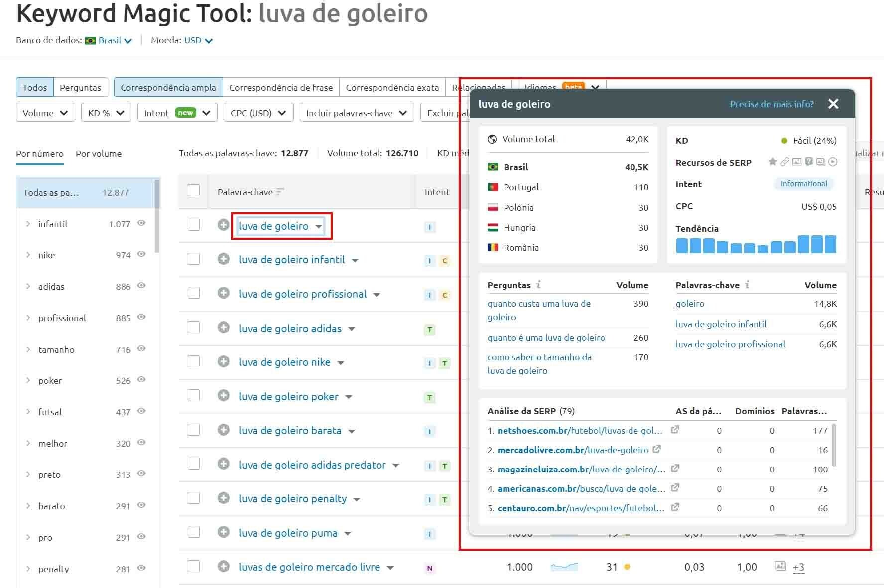
Task: Click the Tendência trend bar chart
Action: coord(756,244)
